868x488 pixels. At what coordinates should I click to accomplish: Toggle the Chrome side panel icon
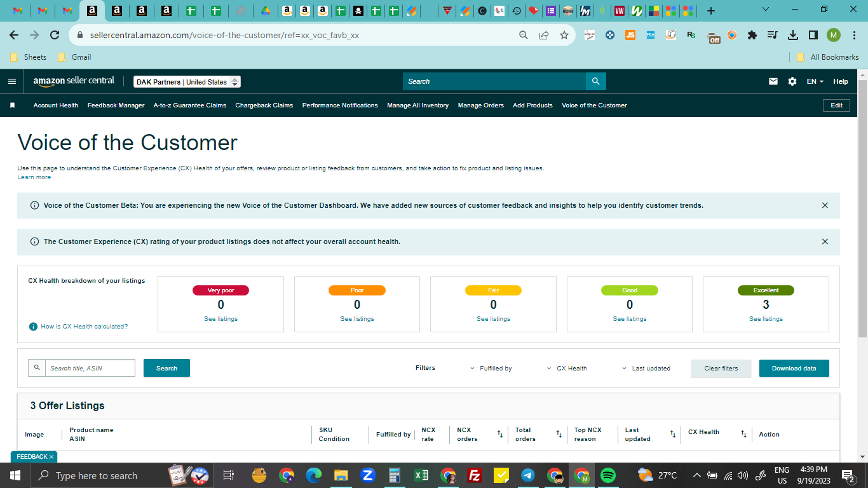813,35
